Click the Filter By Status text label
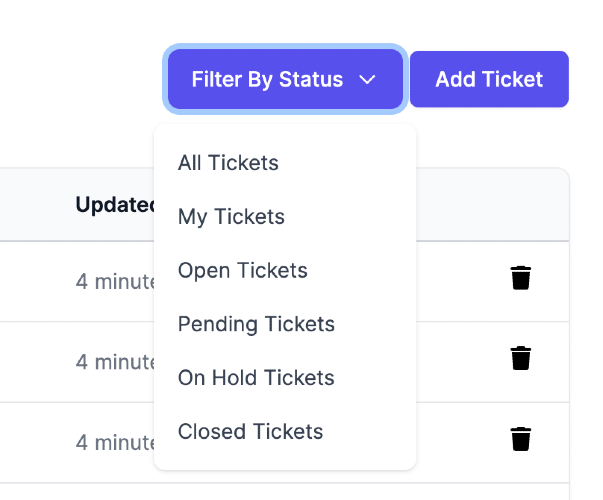The image size is (603, 500). (x=267, y=80)
